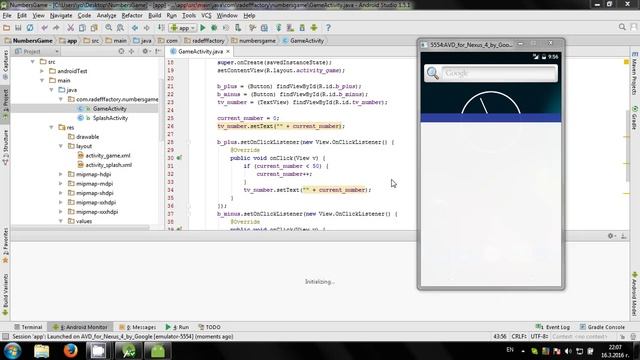Click the Replace toolbar icon

point(120,28)
